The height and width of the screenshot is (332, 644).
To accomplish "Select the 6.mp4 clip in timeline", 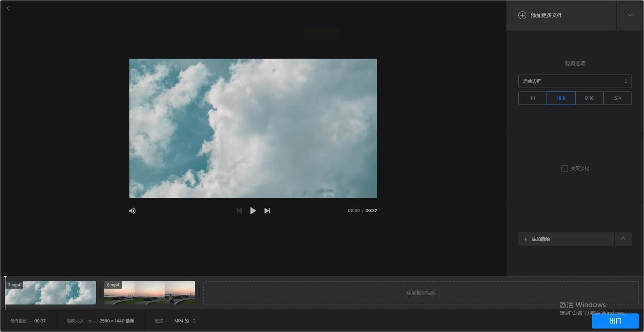I will click(149, 293).
